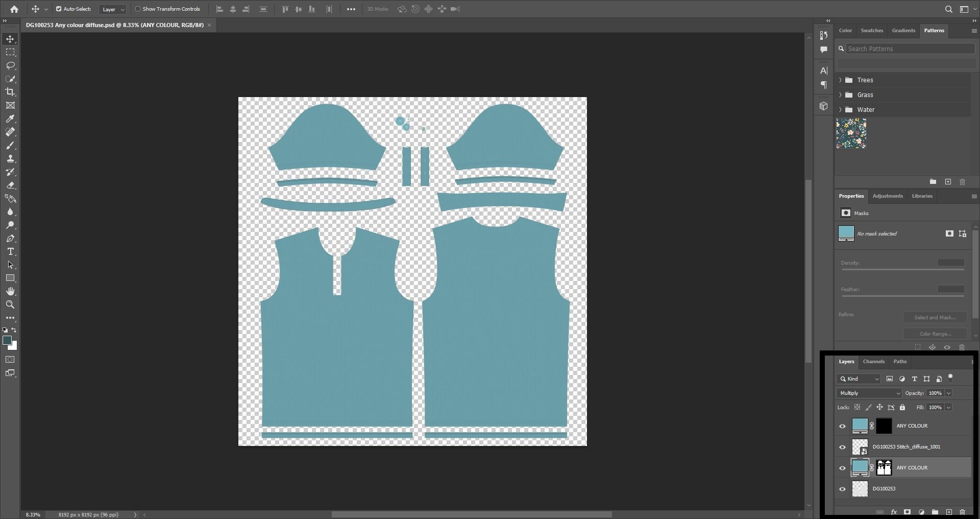Viewport: 980px width, 519px height.
Task: Toggle the Auto-Select checkbox
Action: (59, 9)
